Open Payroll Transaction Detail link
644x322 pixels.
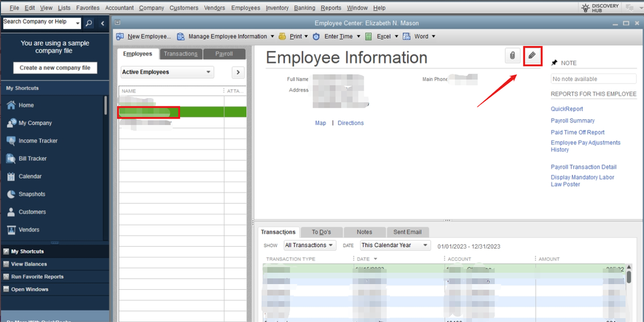click(x=583, y=167)
